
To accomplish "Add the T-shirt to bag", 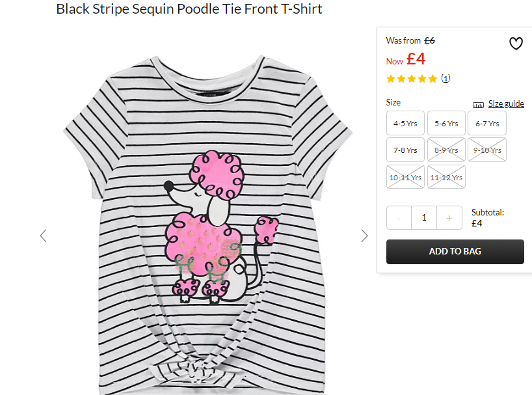I will pos(455,251).
